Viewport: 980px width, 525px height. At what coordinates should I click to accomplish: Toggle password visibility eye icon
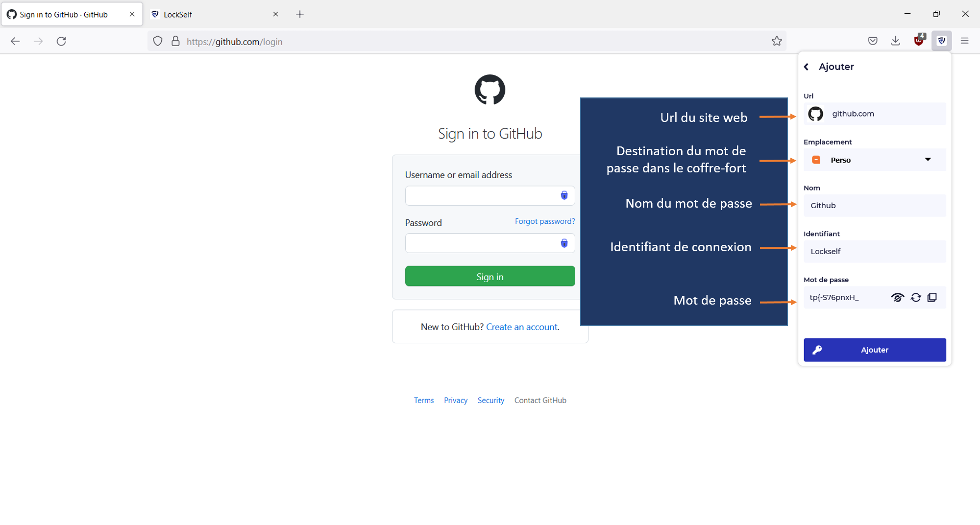click(898, 297)
